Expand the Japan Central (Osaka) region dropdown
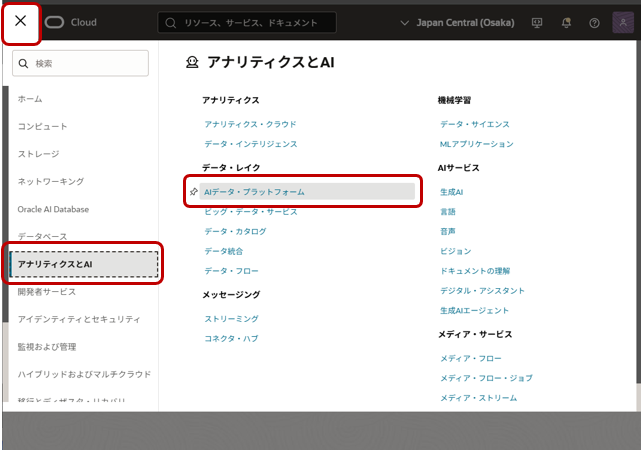Screen dimensions: 641x450 pos(457,22)
